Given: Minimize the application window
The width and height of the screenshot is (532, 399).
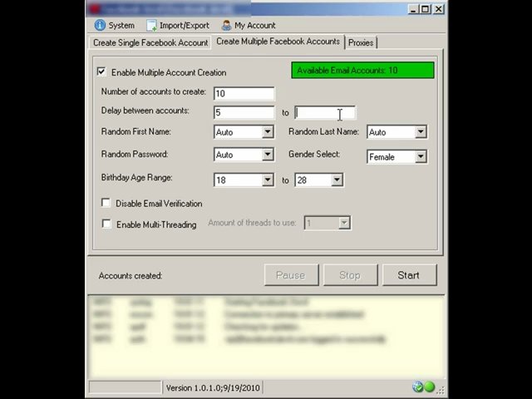Looking at the screenshot, I should coord(413,9).
